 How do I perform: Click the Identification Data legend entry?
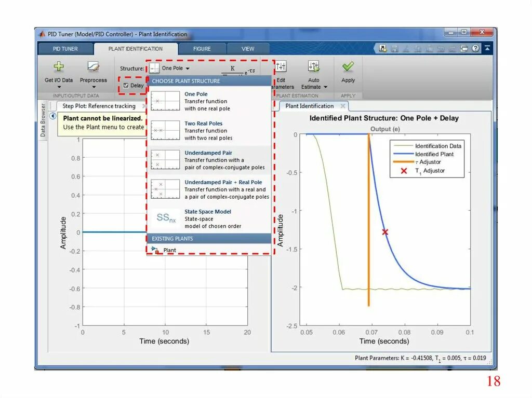pos(427,146)
